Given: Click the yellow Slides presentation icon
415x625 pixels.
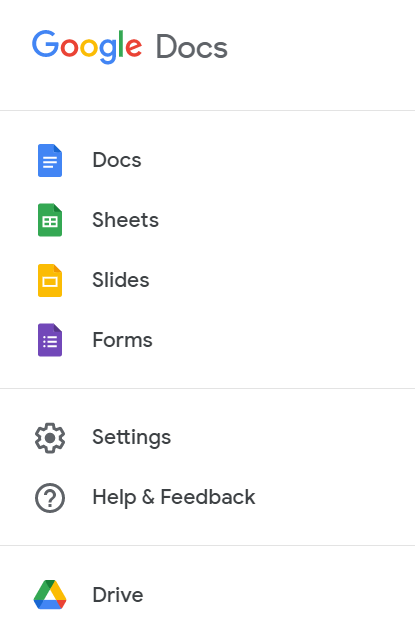Looking at the screenshot, I should (x=50, y=280).
